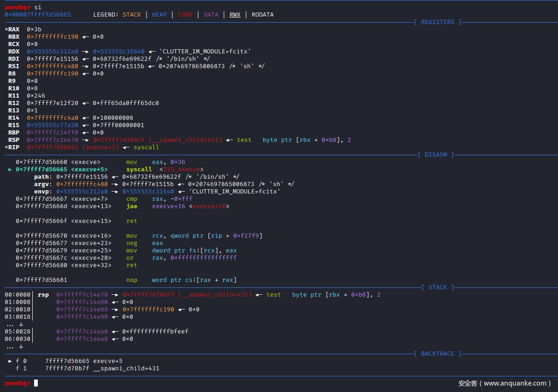Expand collapsed stack rows after offset 03:0018
Viewport: 558px width, 392px height.
(15, 324)
